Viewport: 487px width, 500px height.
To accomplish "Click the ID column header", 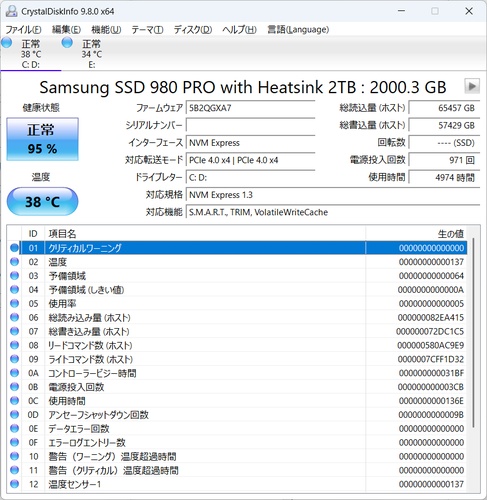I will pyautogui.click(x=33, y=234).
